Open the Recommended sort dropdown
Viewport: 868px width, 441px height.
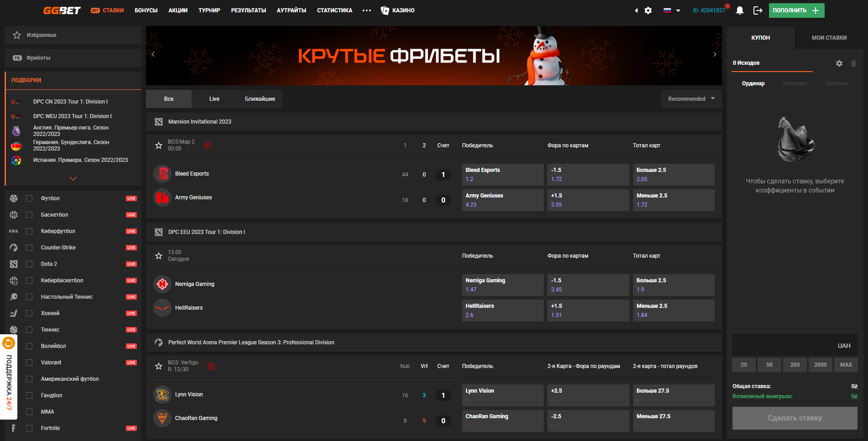pos(691,99)
